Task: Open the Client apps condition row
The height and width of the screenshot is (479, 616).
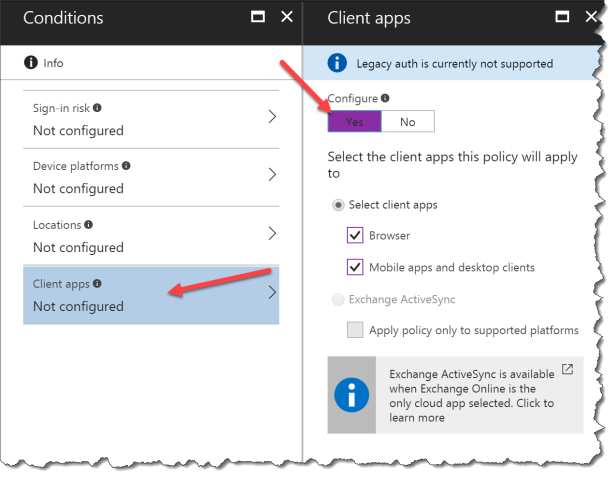Action: click(x=151, y=295)
